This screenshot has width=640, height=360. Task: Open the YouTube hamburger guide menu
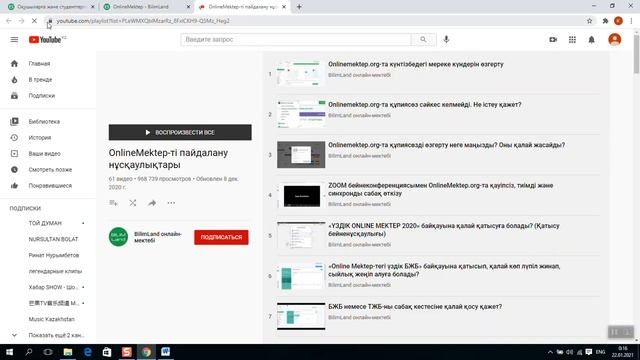[14, 40]
